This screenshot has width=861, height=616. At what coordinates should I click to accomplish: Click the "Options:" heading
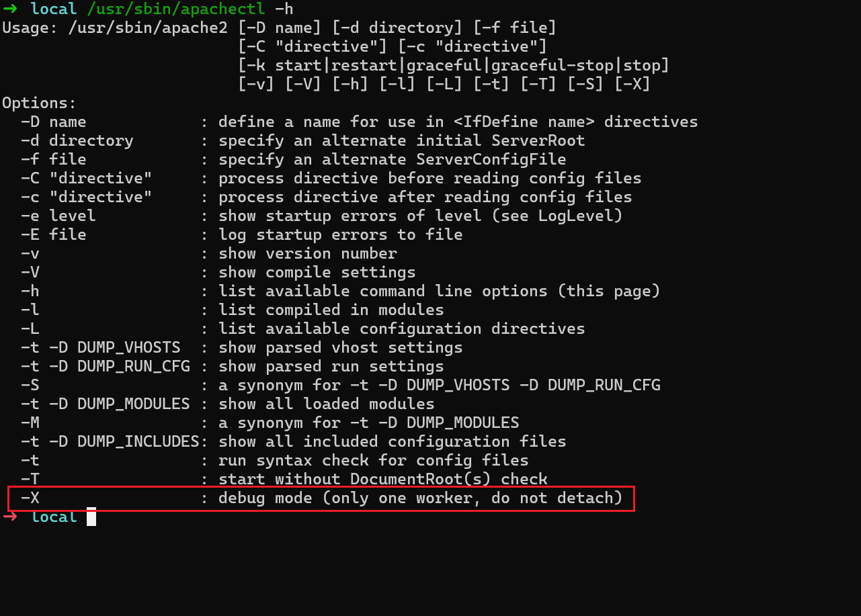(x=40, y=103)
